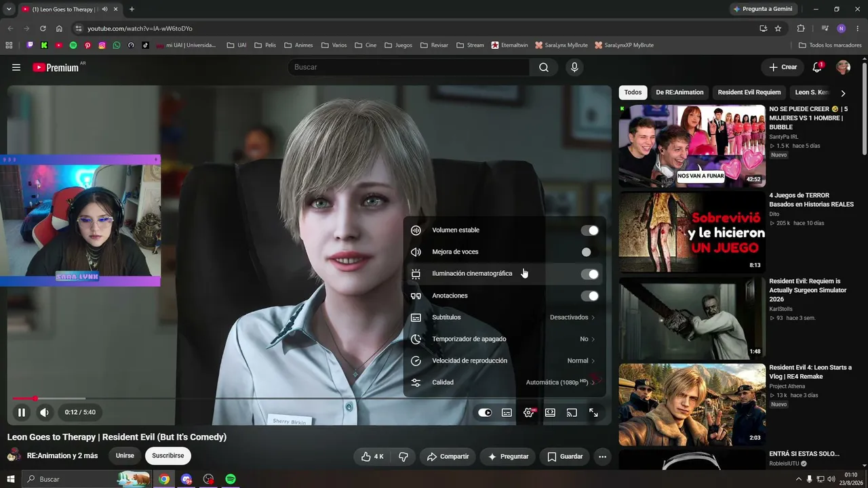Open the Calidad submenu
868x488 pixels.
pyautogui.click(x=505, y=382)
